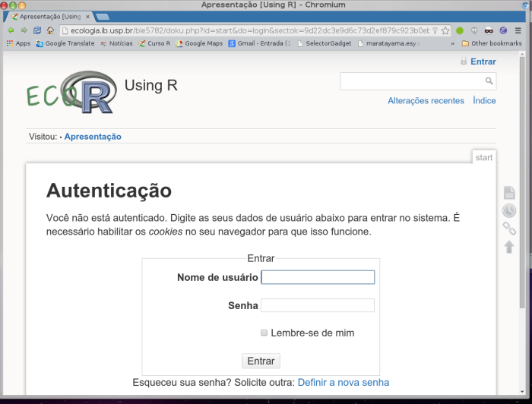Click the ECO R site logo
Viewport: 532px width, 404px height.
[71, 91]
